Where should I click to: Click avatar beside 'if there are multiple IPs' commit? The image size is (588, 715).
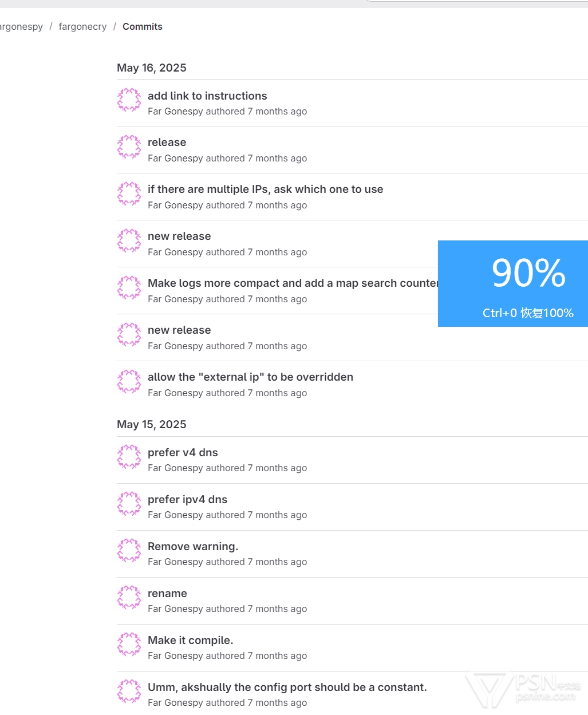(x=129, y=194)
